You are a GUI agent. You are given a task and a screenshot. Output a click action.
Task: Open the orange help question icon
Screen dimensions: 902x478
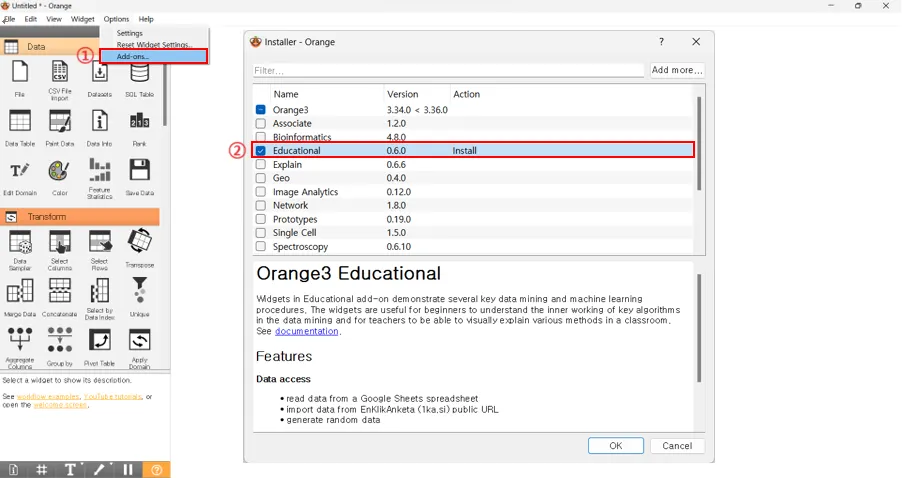click(156, 469)
